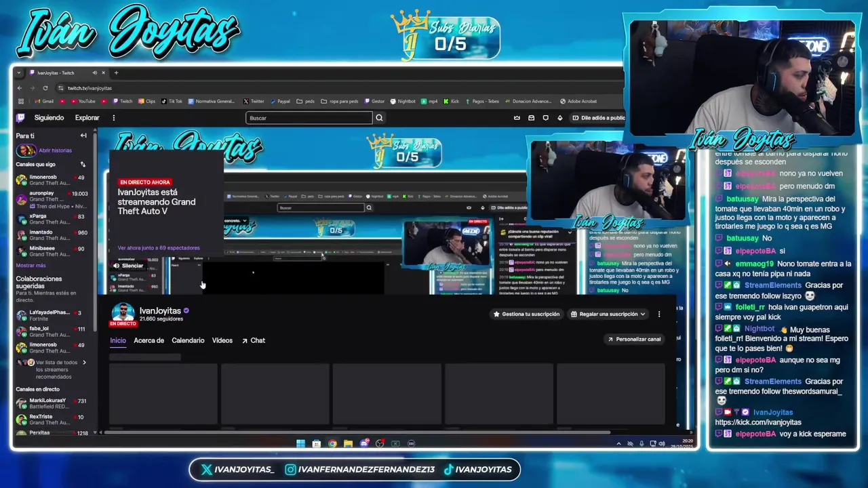Mute the stream preview with Silenciar
The image size is (868, 488).
pyautogui.click(x=129, y=266)
